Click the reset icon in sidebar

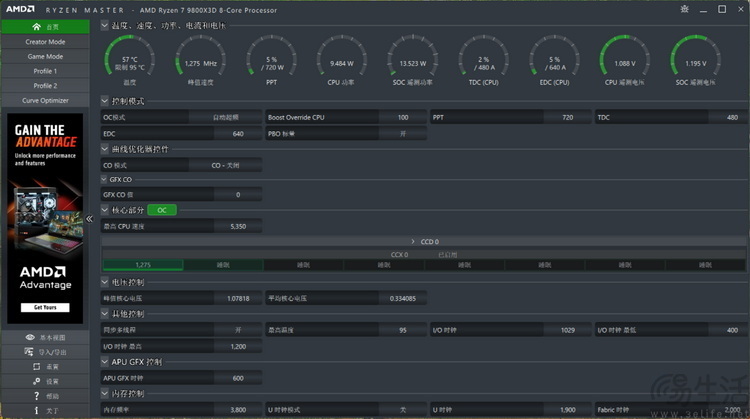tap(36, 366)
